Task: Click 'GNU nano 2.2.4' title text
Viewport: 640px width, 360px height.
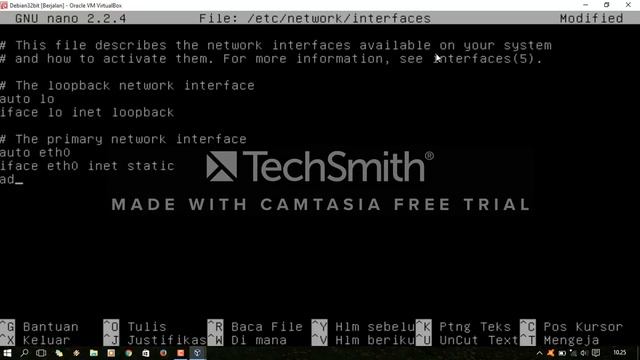Action: [71, 18]
